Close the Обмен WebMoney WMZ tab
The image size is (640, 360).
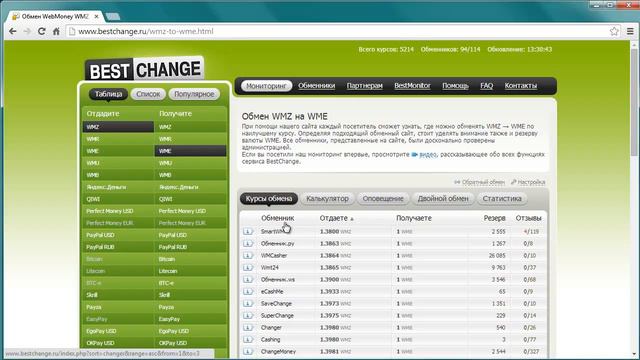coord(96,16)
